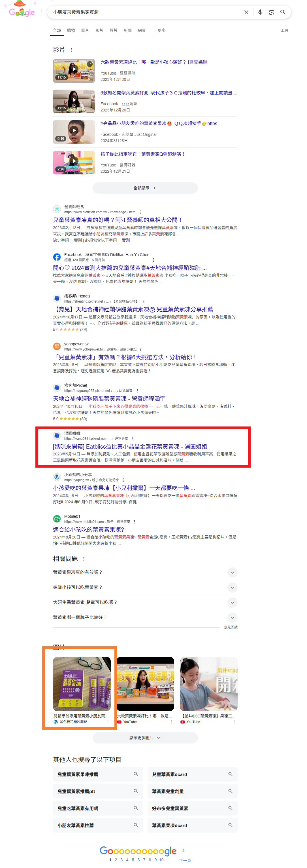This screenshot has height=868, width=307.
Task: Open Google Lens image search
Action: click(x=271, y=12)
